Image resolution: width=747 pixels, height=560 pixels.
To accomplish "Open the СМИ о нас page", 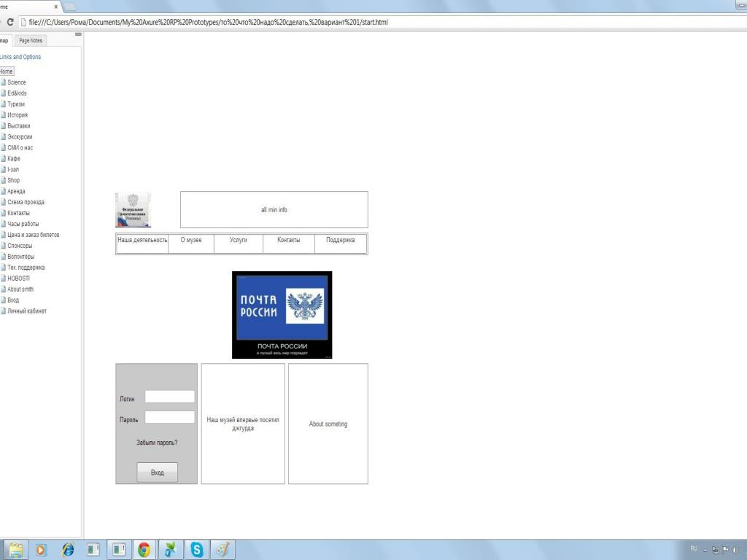I will coord(20,147).
